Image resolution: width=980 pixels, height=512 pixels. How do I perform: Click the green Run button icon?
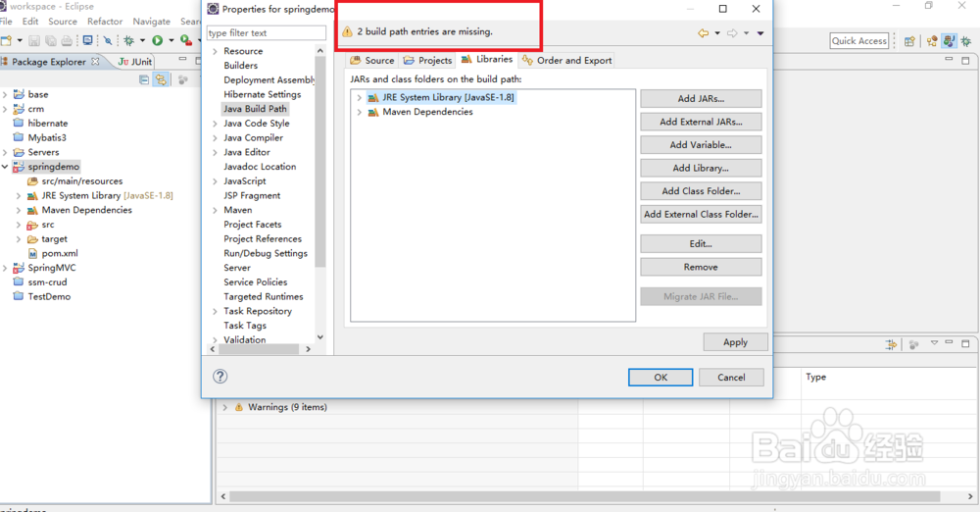tap(158, 40)
